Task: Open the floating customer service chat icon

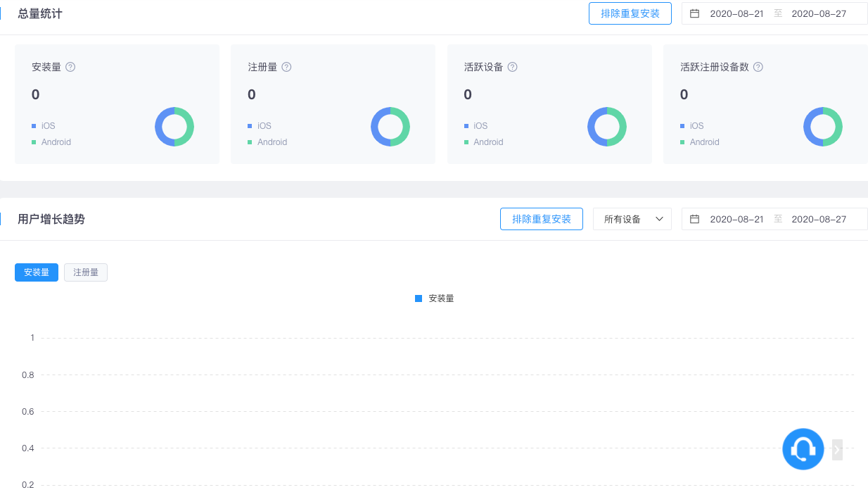Action: 803,448
